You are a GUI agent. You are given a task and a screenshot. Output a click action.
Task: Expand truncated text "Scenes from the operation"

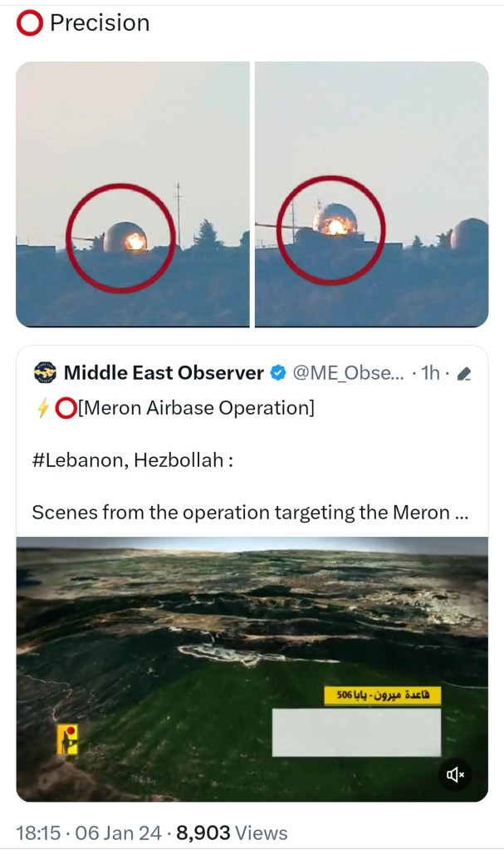click(x=249, y=512)
